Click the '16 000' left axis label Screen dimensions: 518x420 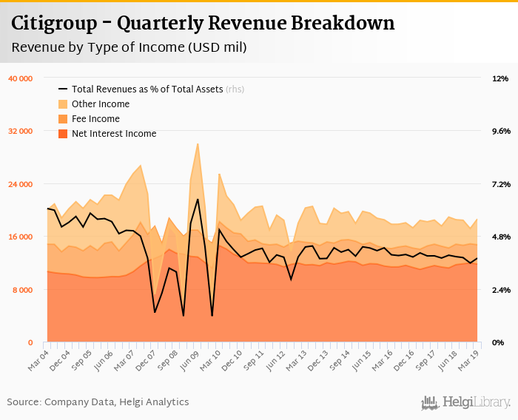tap(20, 237)
